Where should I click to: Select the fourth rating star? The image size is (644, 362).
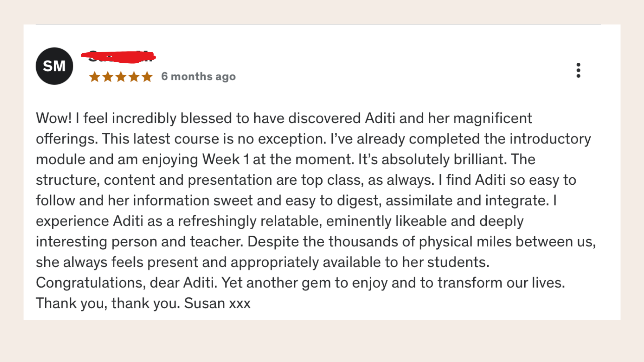[x=134, y=77]
